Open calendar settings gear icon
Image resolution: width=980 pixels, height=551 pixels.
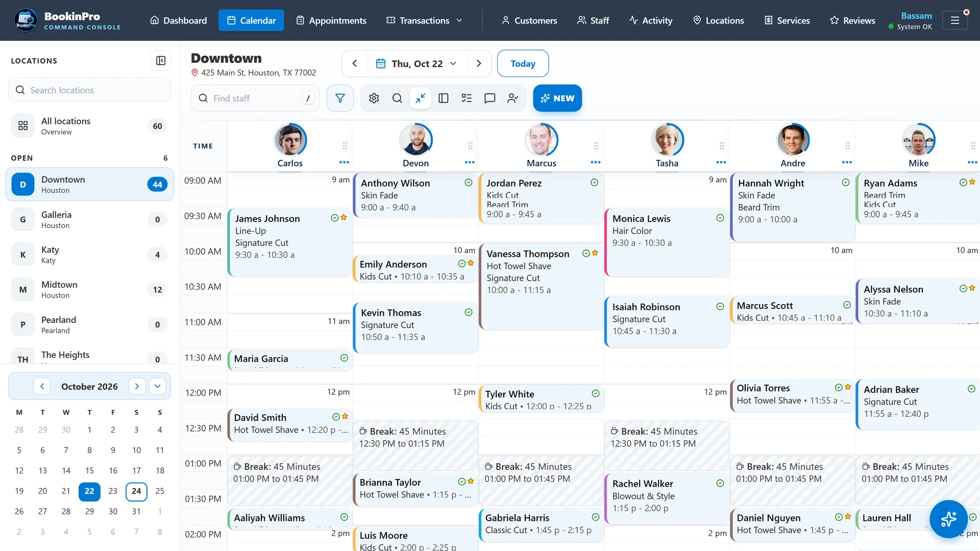[x=374, y=98]
